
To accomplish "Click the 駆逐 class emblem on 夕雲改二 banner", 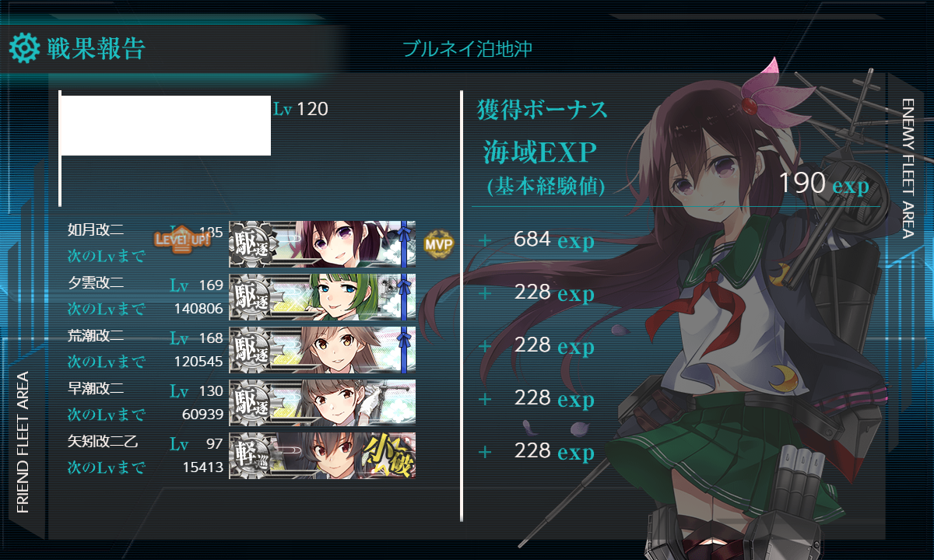I will pyautogui.click(x=251, y=297).
